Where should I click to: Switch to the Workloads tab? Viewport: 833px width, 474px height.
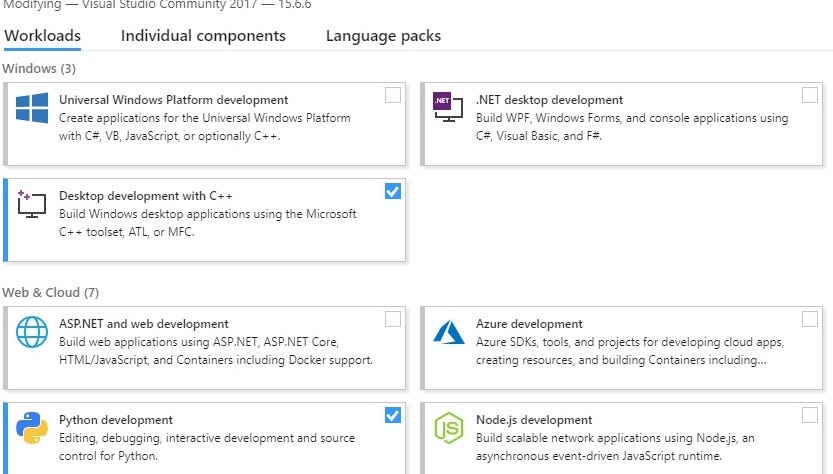pyautogui.click(x=42, y=36)
